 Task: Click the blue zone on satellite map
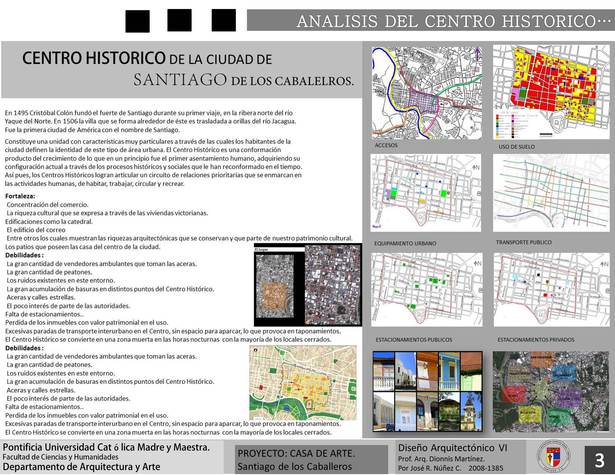point(564,373)
